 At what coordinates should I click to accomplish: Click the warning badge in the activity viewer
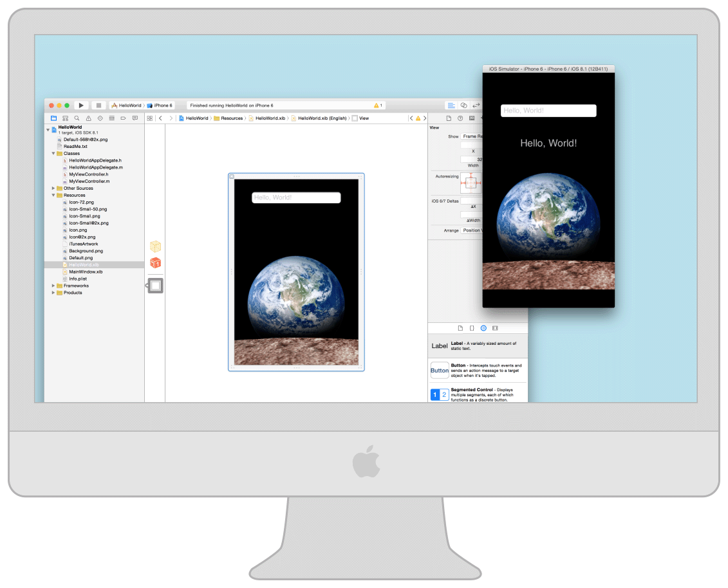pos(377,105)
